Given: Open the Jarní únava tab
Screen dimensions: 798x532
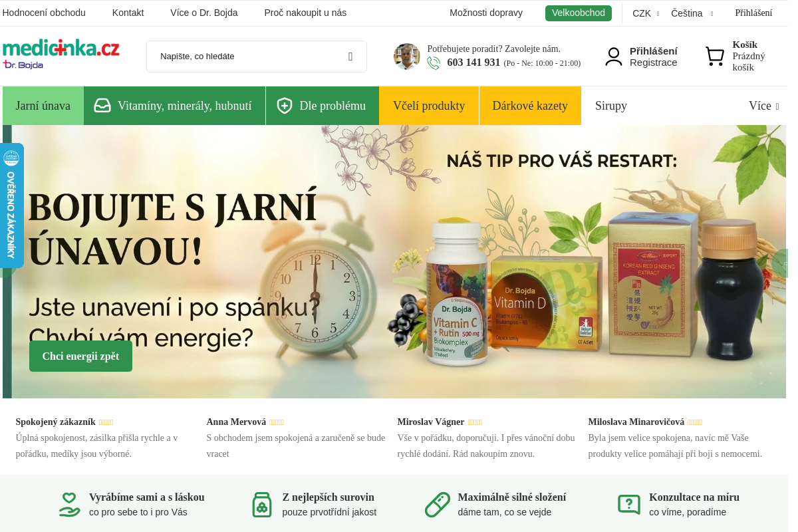Looking at the screenshot, I should click(43, 106).
